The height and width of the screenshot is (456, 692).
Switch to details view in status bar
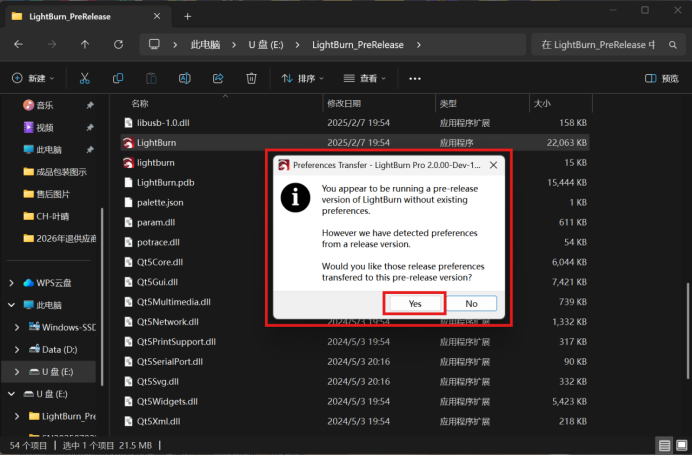click(x=664, y=445)
